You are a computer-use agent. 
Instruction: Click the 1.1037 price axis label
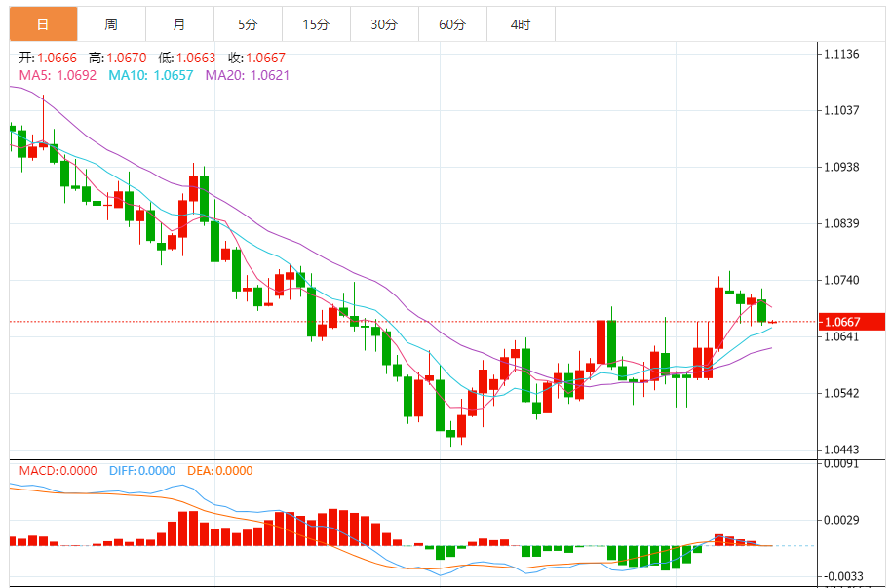pos(842,110)
